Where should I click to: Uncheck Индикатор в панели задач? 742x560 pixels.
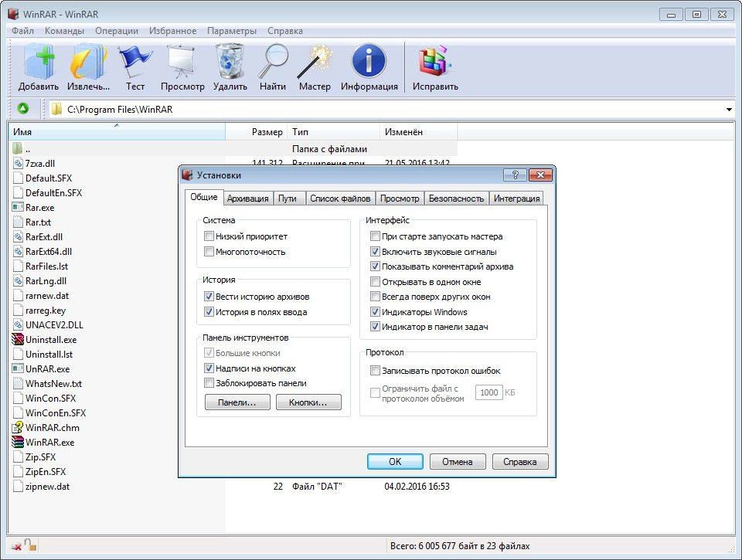click(375, 327)
